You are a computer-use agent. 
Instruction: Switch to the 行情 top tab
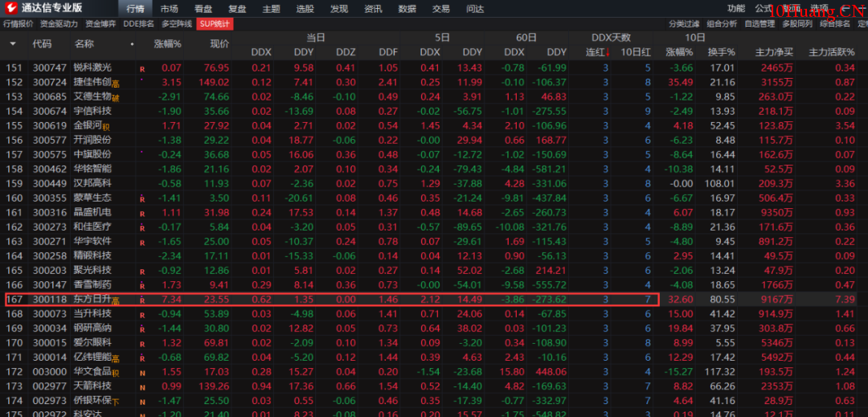click(x=135, y=9)
